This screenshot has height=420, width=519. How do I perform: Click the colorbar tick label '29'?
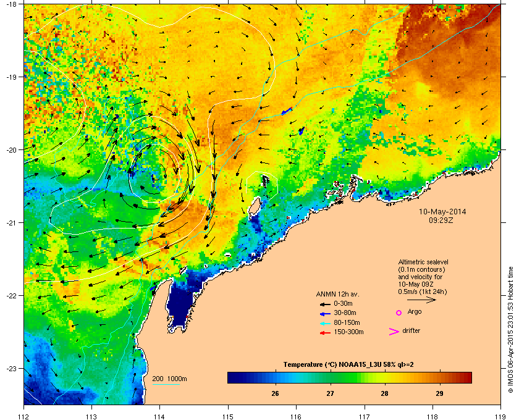click(x=439, y=393)
